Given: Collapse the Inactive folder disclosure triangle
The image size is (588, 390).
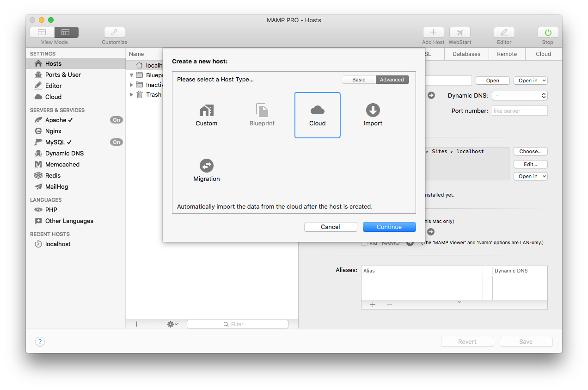Looking at the screenshot, I should pos(132,85).
